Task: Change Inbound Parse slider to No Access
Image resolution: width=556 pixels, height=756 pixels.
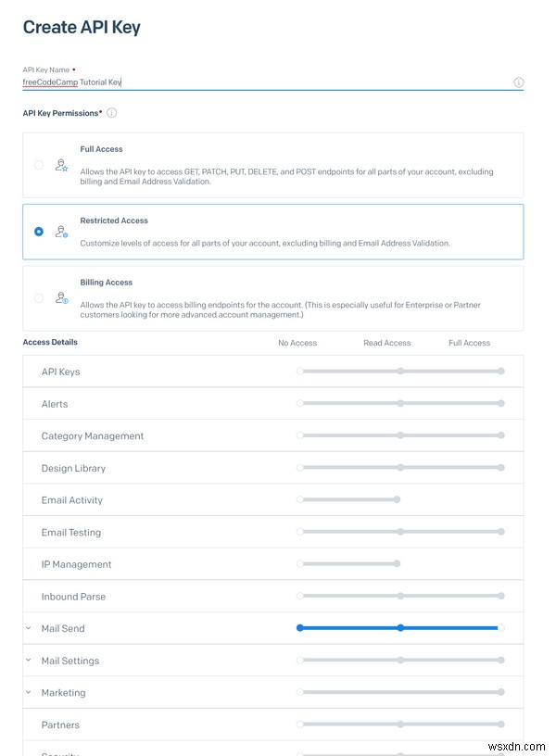Action: tap(298, 596)
